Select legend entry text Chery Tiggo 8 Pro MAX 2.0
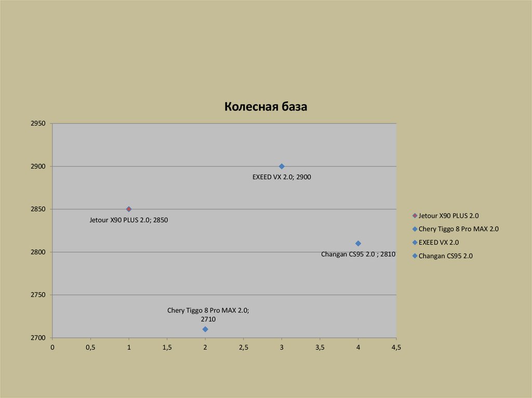This screenshot has height=398, width=532. click(x=459, y=229)
